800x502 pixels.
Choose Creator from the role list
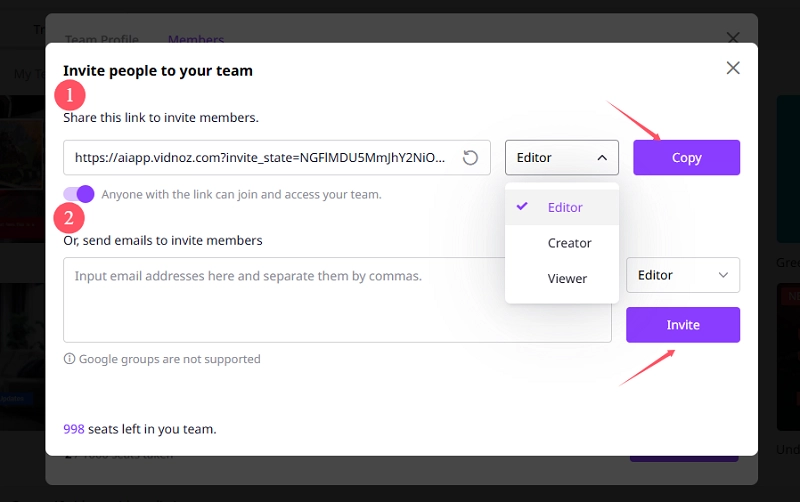pos(569,243)
